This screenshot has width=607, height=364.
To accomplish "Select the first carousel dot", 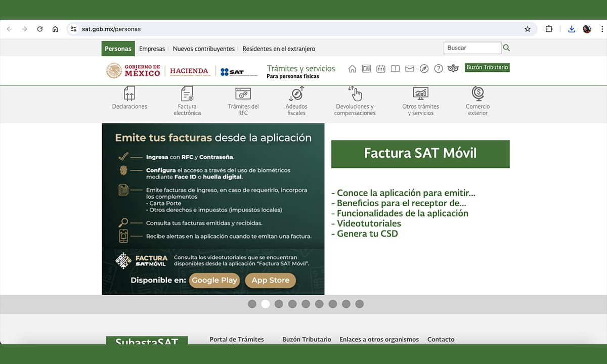I will [x=252, y=304].
